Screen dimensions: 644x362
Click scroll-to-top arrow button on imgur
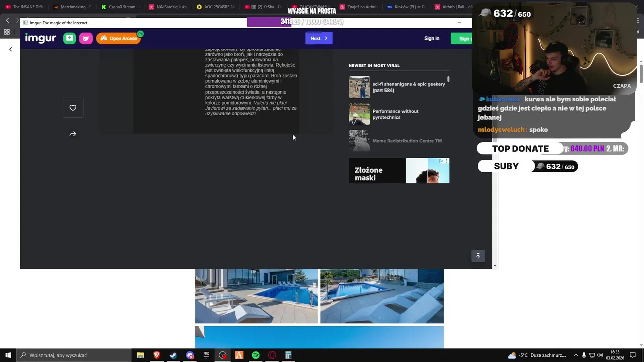click(x=478, y=256)
